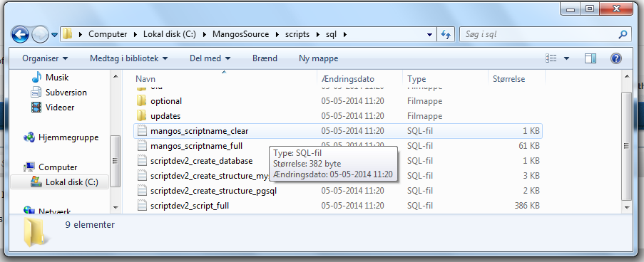This screenshot has width=644, height=262.
Task: Click mangos_scriptname_clear file icon
Action: coord(142,131)
